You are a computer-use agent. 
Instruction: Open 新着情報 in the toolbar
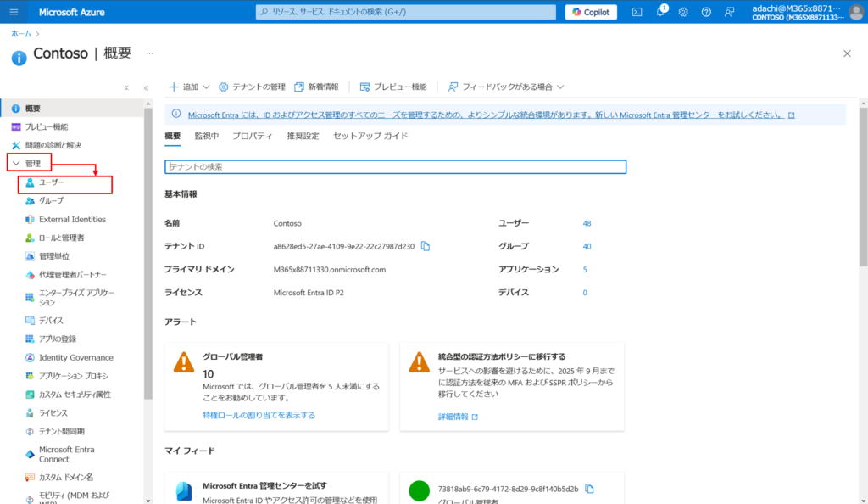[x=317, y=87]
